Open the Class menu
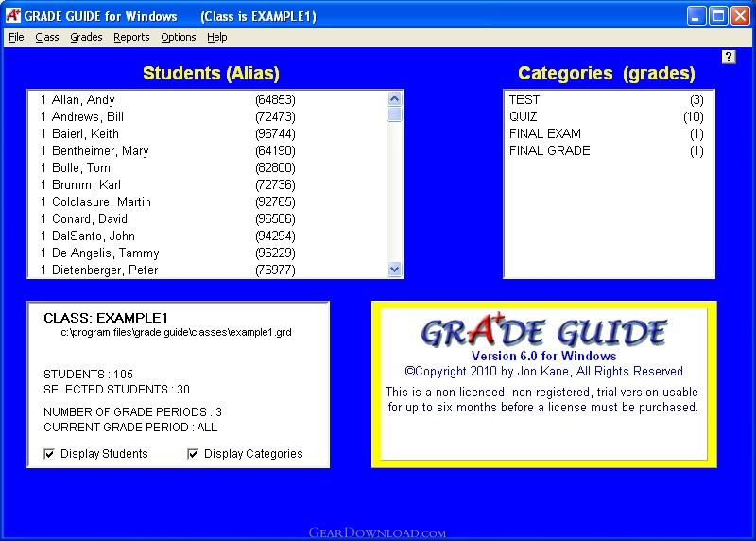This screenshot has height=541, width=756. coord(46,37)
